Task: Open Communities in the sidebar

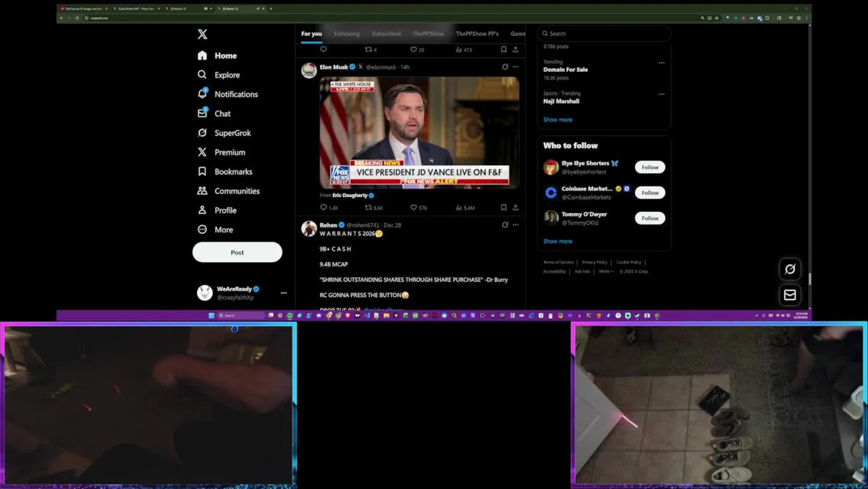Action: pyautogui.click(x=228, y=191)
